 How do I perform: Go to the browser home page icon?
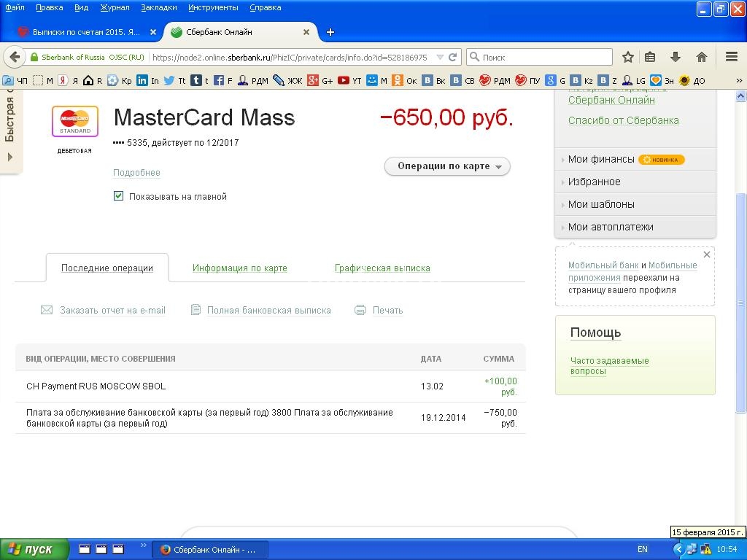tap(701, 57)
